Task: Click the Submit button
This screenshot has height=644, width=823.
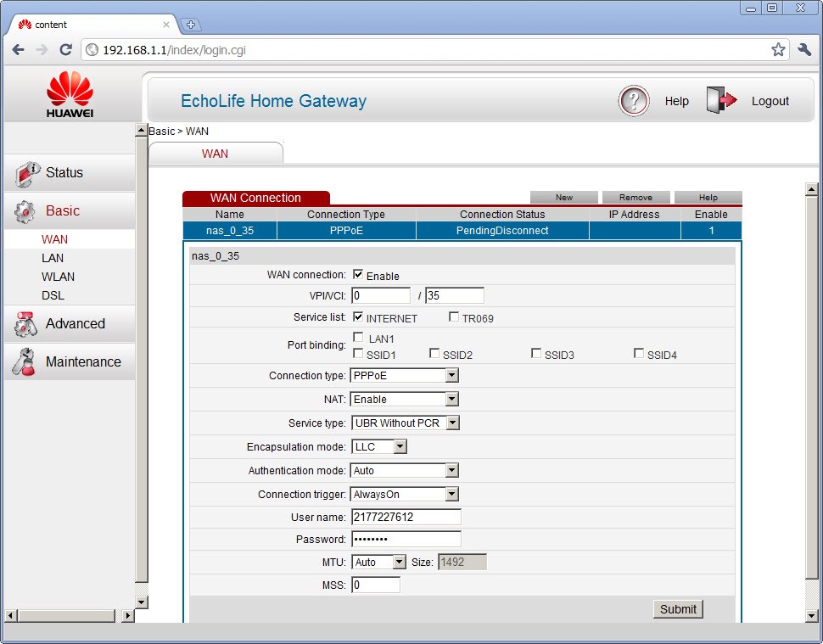Action: [x=678, y=609]
